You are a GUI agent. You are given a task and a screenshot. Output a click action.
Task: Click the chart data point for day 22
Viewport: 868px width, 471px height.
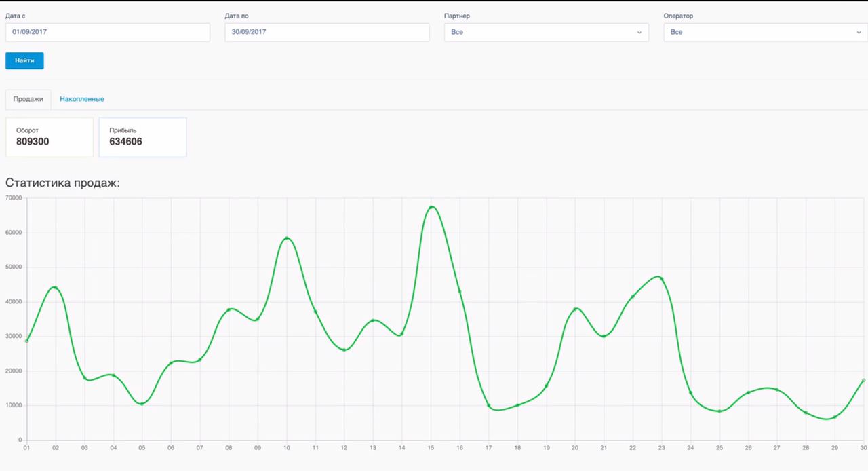coord(633,297)
